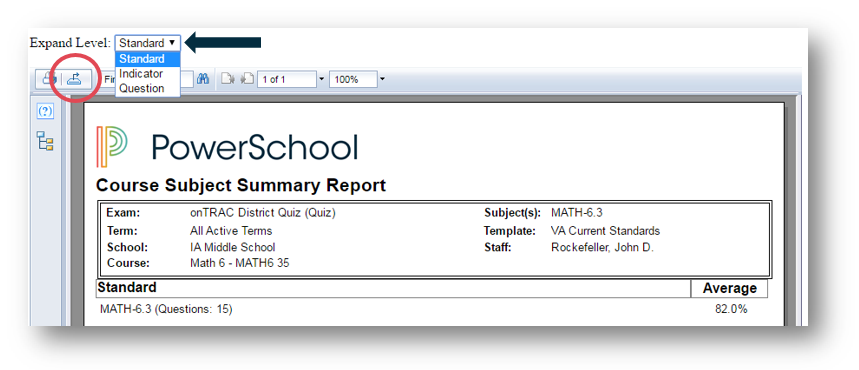Click the 'Staff:' label
Viewport: 859px width, 370px height.
tap(498, 247)
